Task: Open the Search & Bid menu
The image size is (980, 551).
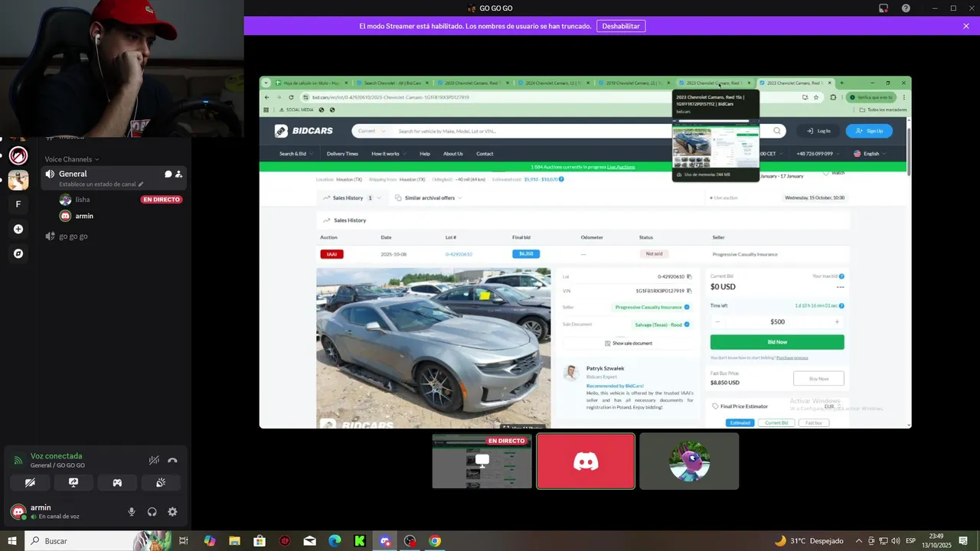Action: point(296,154)
